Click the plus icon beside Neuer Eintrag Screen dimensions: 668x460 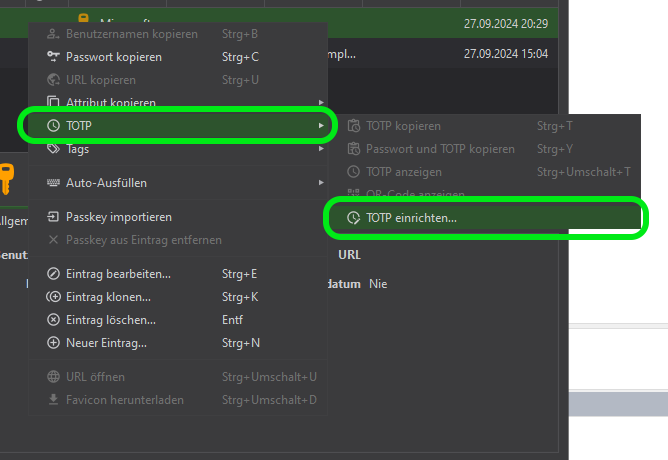(x=54, y=343)
